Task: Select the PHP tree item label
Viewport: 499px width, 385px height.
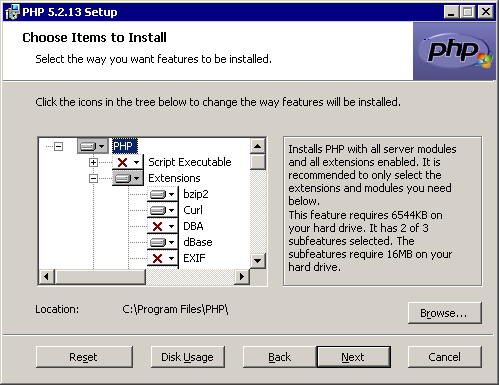Action: pyautogui.click(x=124, y=146)
